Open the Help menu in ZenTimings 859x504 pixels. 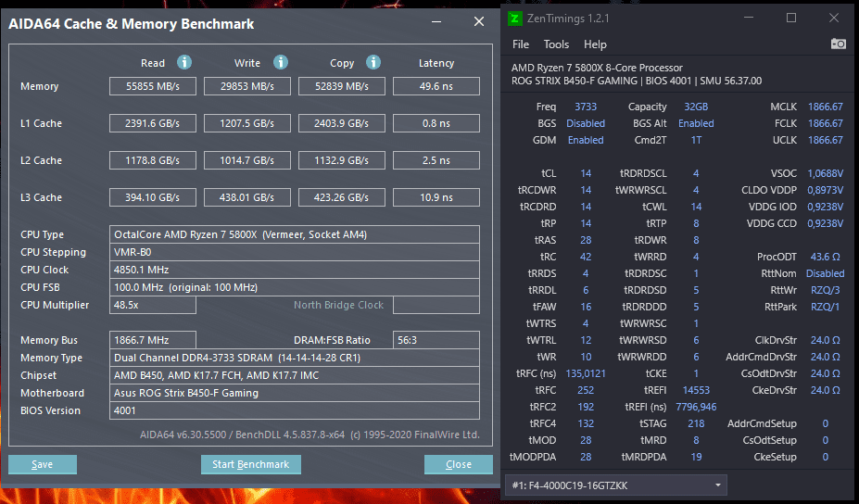(x=595, y=44)
